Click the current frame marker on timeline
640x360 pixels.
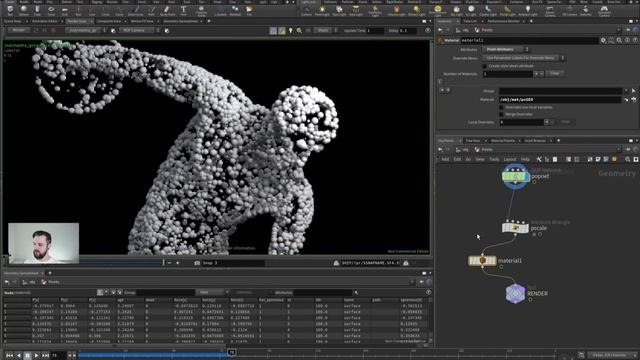click(x=231, y=352)
